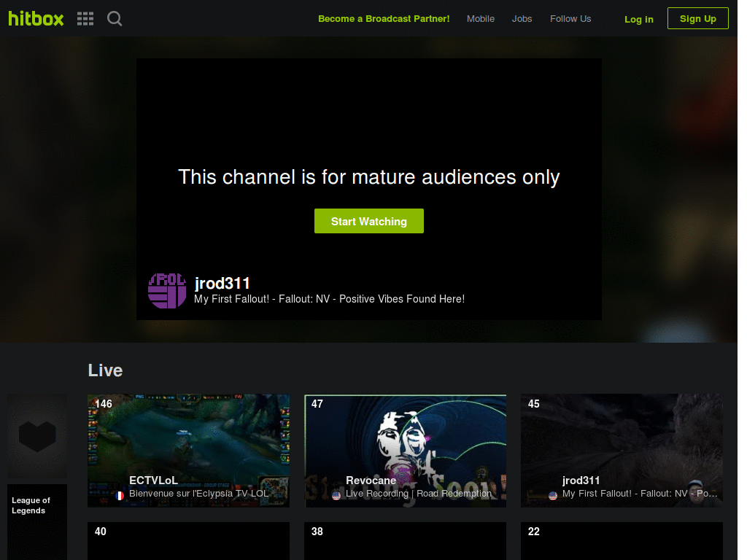
Task: Click the hitbox logo
Action: coord(36,18)
